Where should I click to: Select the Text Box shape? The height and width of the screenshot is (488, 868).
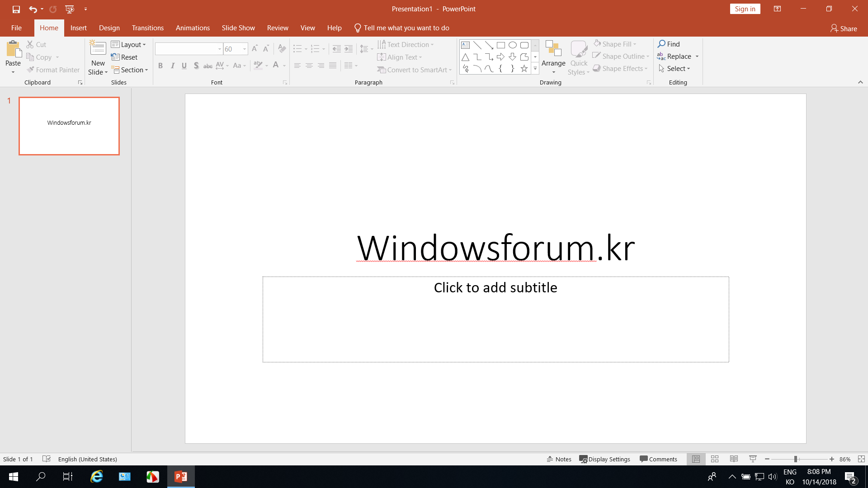click(x=466, y=45)
